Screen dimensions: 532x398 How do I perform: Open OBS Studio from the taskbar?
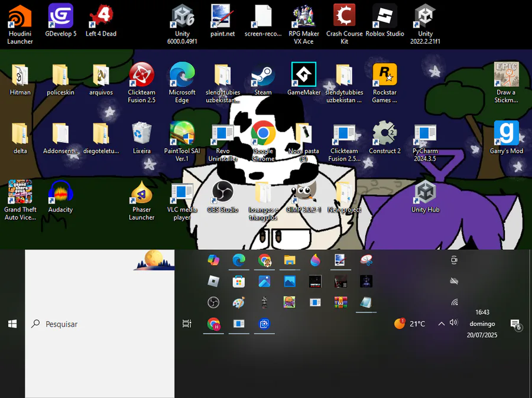213,302
